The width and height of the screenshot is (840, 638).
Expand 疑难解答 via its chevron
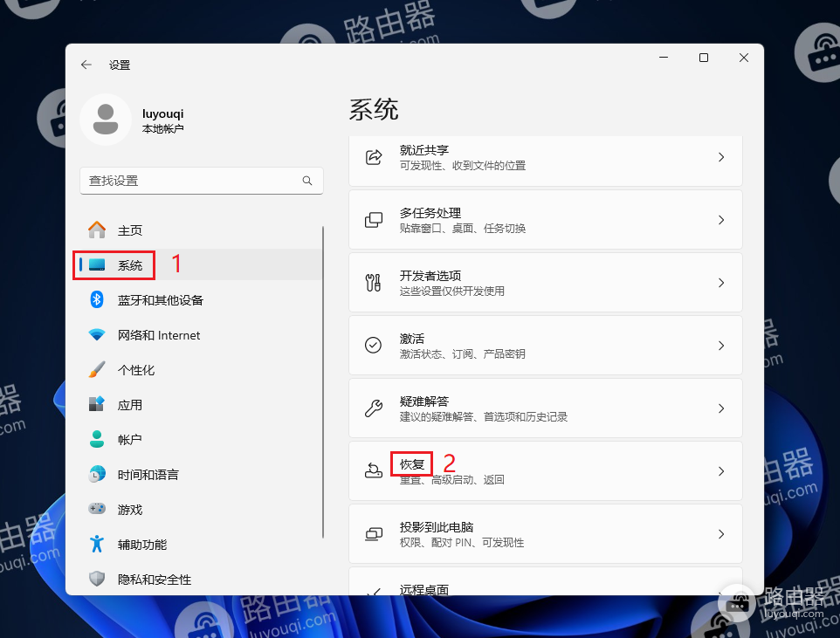(721, 408)
